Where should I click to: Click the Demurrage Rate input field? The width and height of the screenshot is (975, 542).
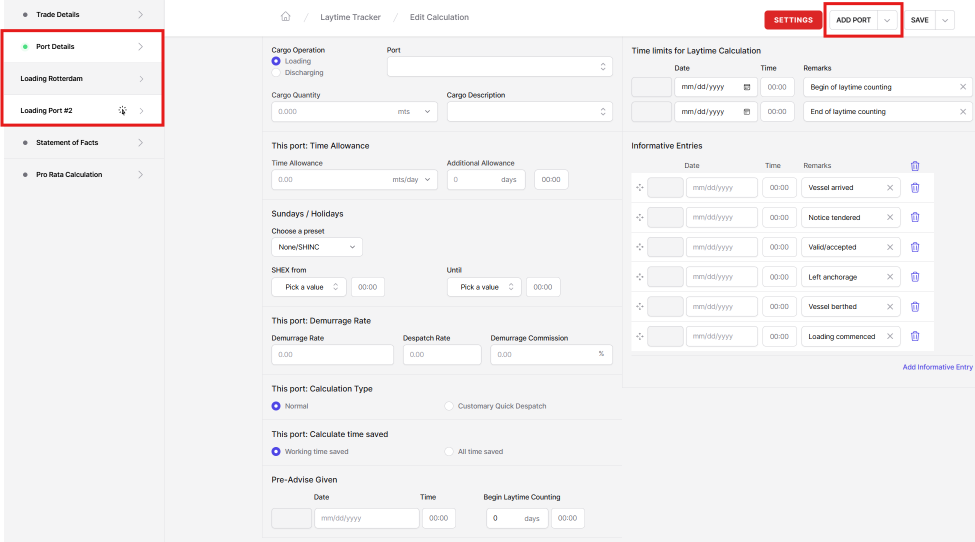tap(332, 355)
